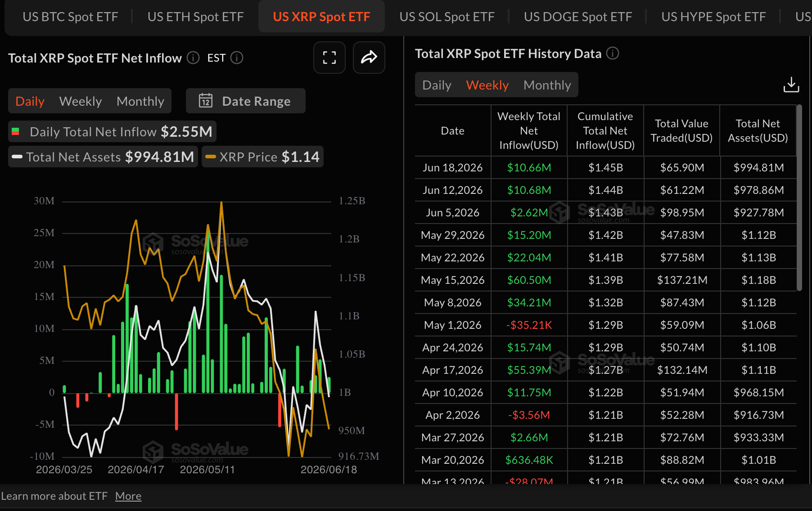812x511 pixels.
Task: Toggle XRP Price orange legend marker
Action: pos(211,157)
